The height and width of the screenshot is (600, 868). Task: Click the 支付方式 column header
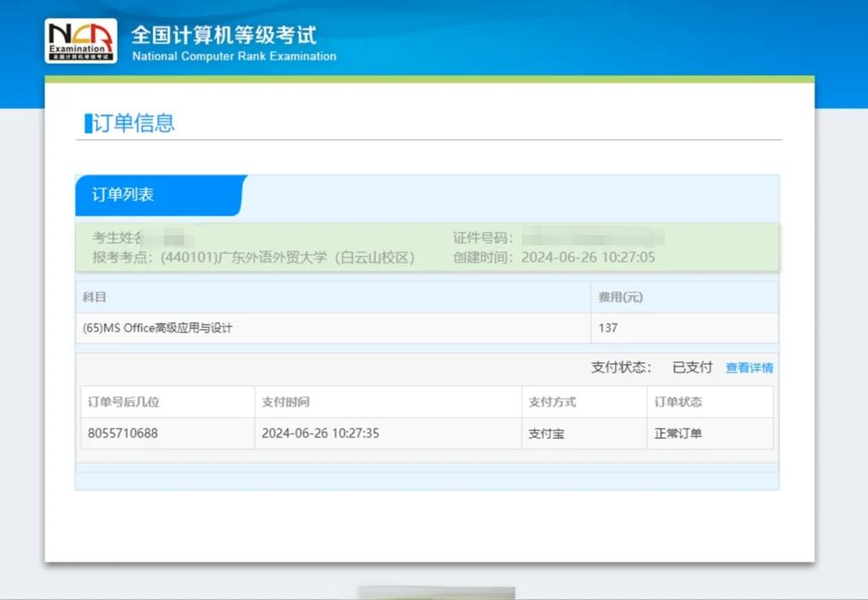552,402
